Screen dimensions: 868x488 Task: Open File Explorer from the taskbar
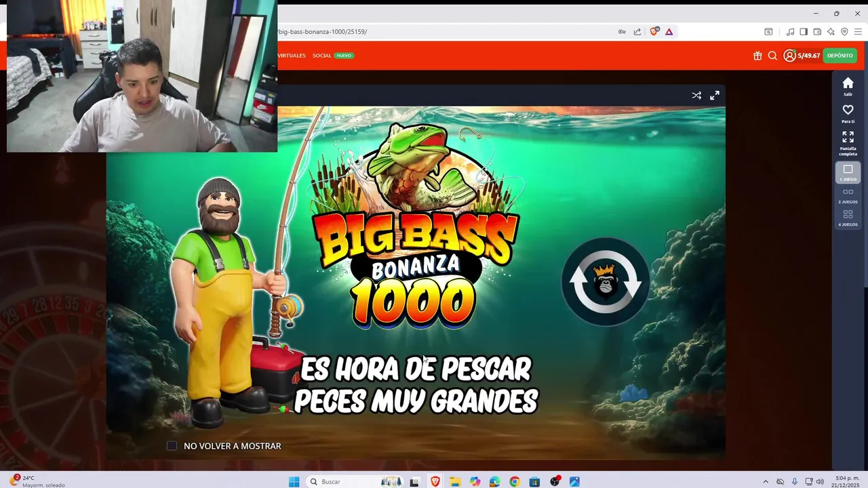tap(455, 482)
